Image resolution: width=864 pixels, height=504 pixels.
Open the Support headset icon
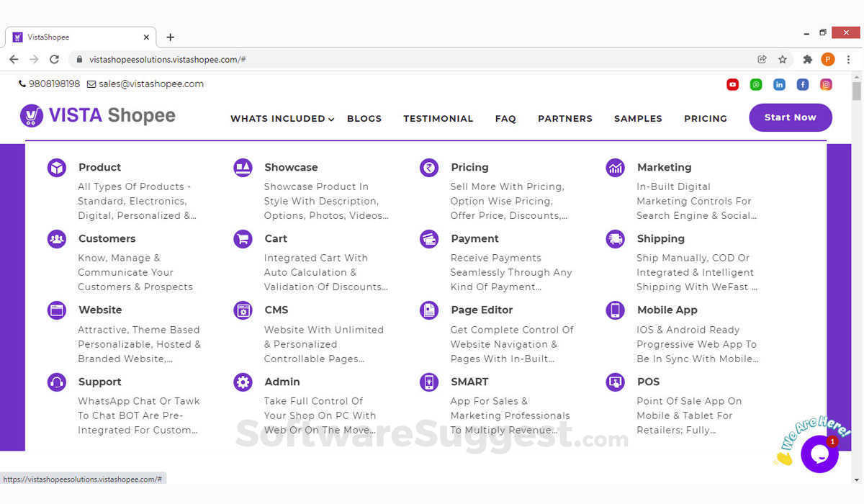coord(57,382)
